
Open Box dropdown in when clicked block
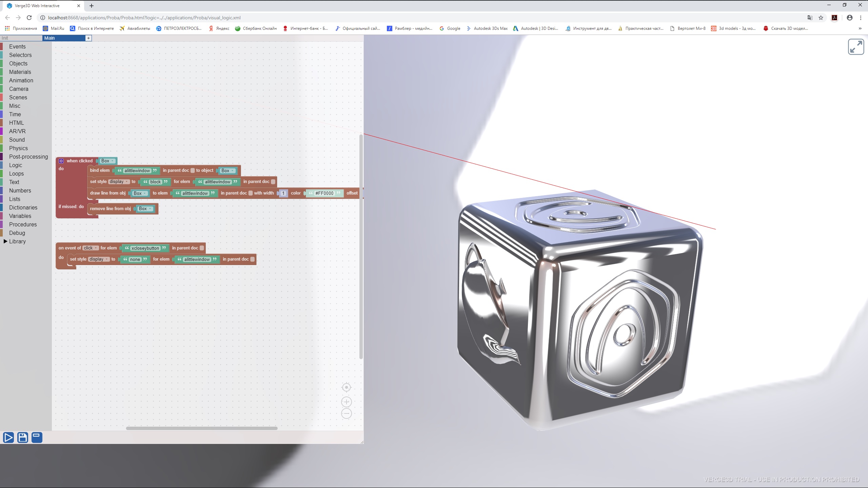pos(108,161)
